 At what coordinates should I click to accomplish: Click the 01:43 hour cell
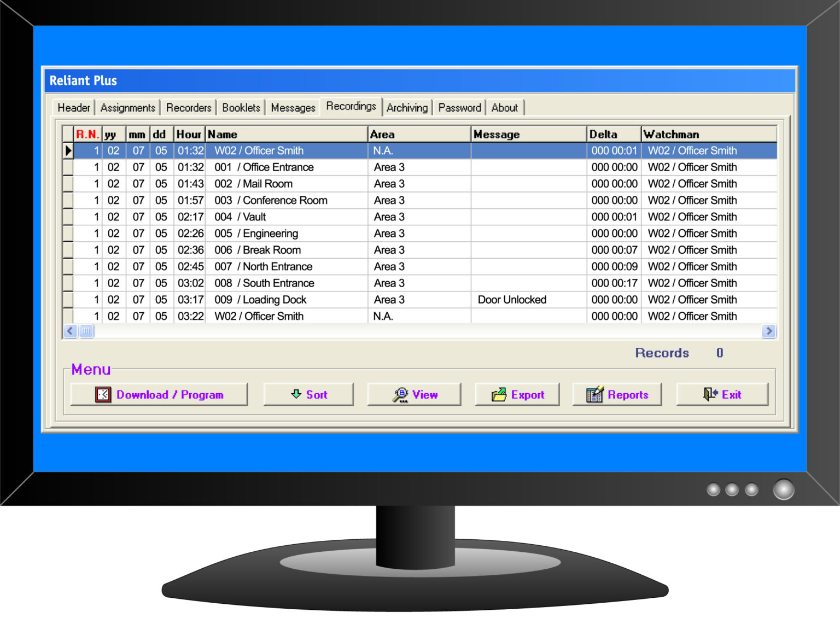(190, 184)
